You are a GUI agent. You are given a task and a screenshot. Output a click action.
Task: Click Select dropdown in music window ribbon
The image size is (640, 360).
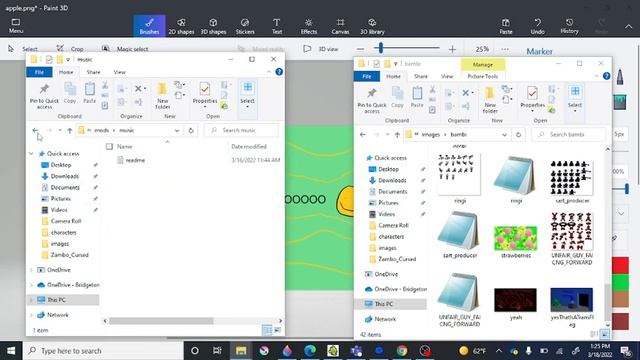[x=247, y=96]
